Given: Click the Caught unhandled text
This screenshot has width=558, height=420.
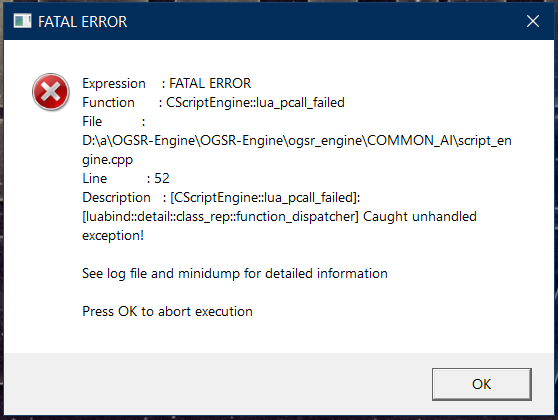Looking at the screenshot, I should [x=420, y=216].
